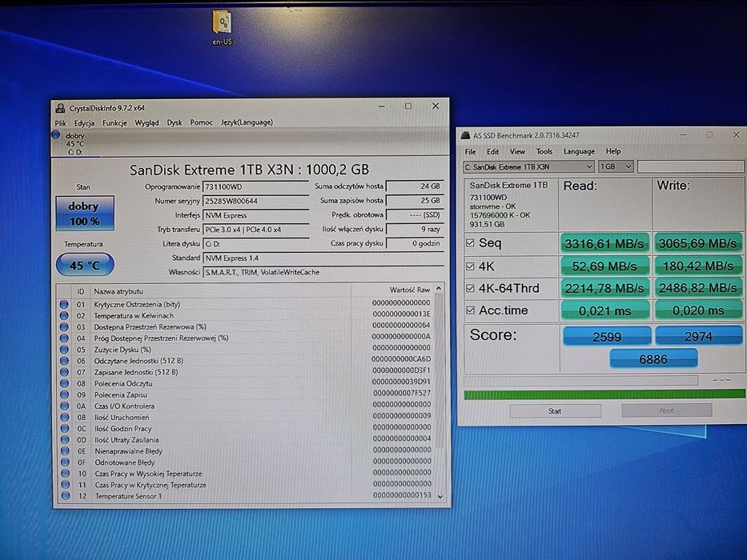Screen dimensions: 747x560
Task: Click status dot for Polecenia Odczytu row
Action: 64,383
